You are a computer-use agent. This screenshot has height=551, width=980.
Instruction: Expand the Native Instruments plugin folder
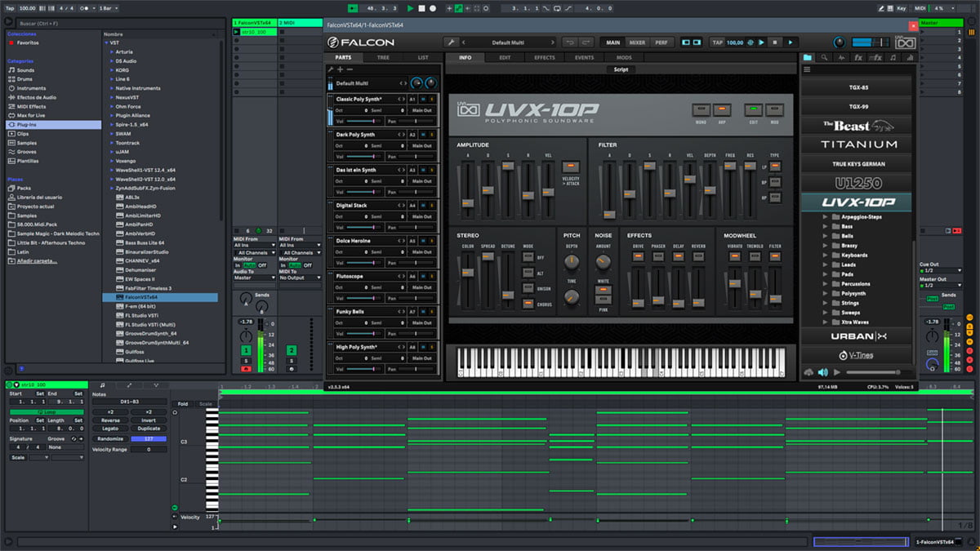click(111, 88)
